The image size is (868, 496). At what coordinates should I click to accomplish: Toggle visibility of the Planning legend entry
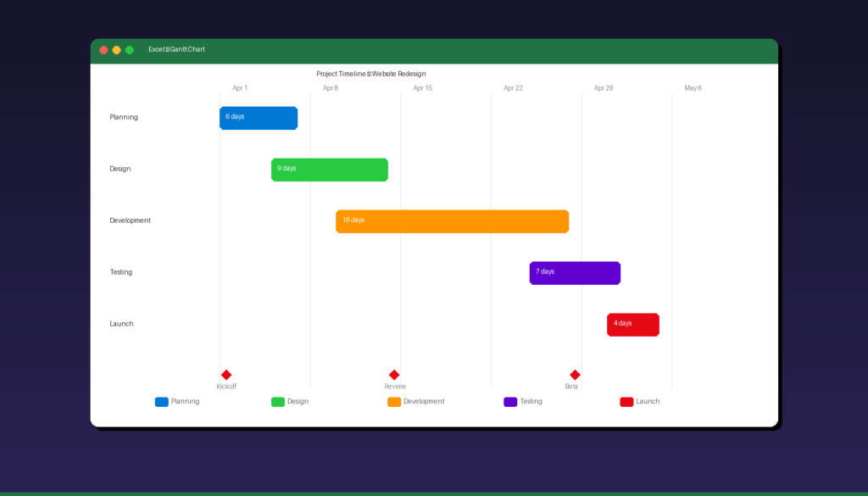[178, 401]
